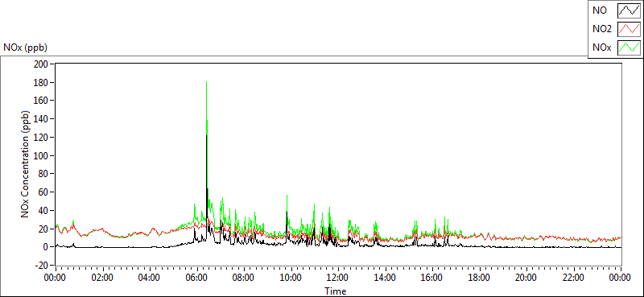
Task: Click the NOx Concentration (ppb) axis label
Action: (x=26, y=164)
